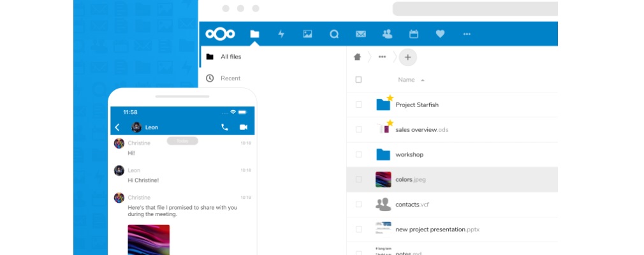Open the Talk search-bubble icon
The image size is (644, 255).
[x=334, y=34]
